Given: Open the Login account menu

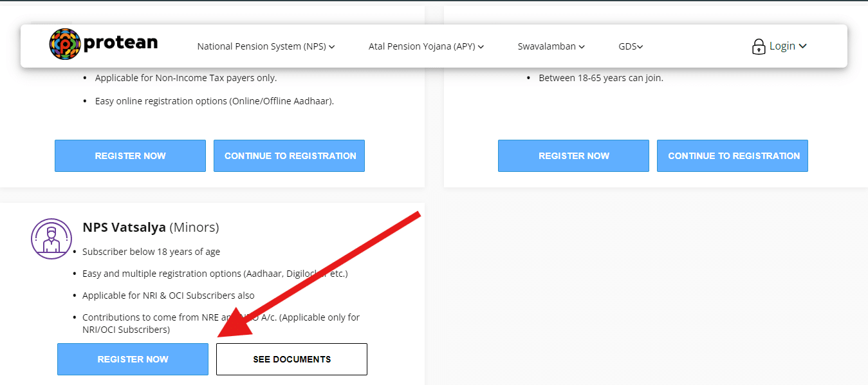Looking at the screenshot, I should (x=782, y=45).
